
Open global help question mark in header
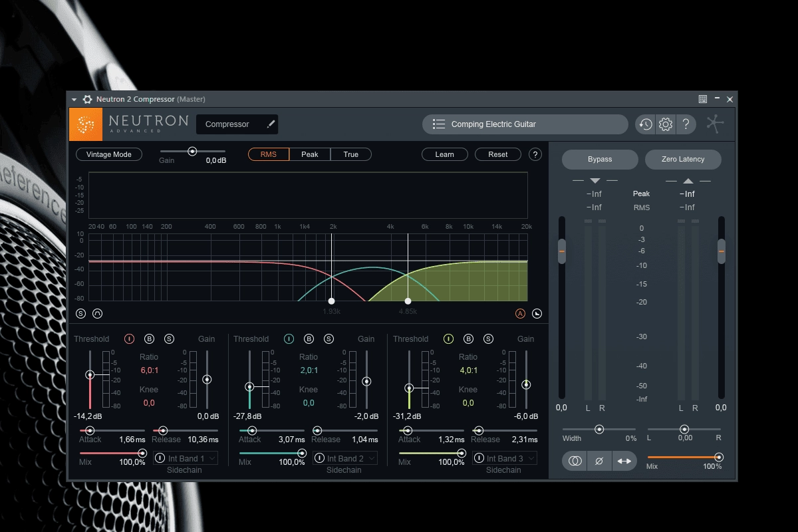(686, 124)
